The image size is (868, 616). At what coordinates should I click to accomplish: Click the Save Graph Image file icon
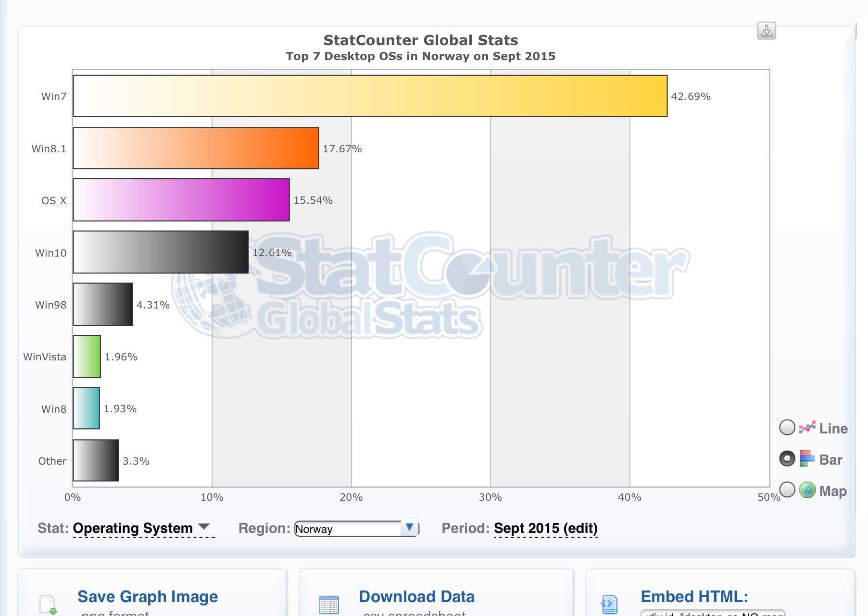(48, 604)
